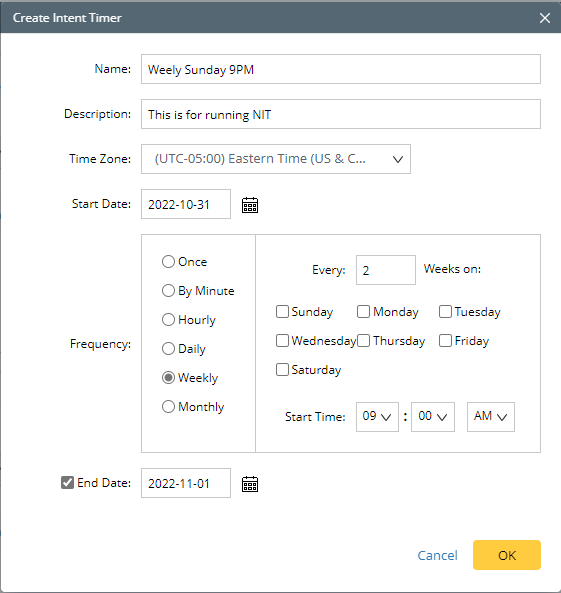
Task: Select the Once frequency option
Action: point(168,261)
